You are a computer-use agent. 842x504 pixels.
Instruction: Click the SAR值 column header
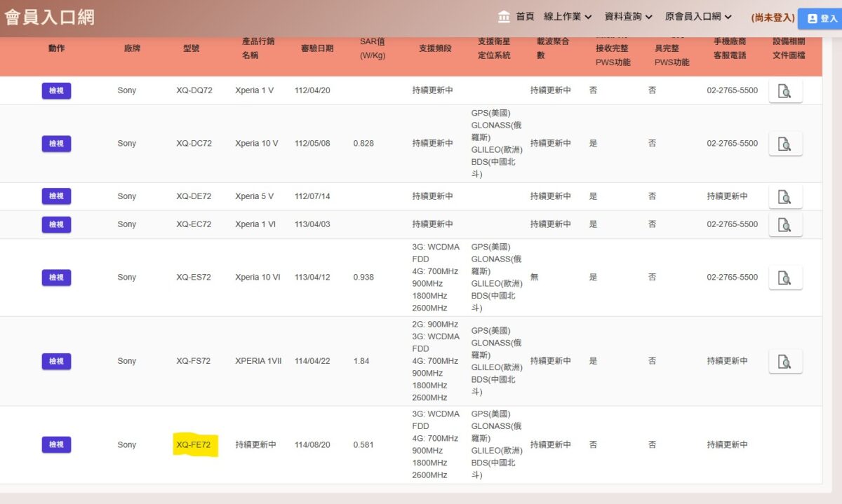pyautogui.click(x=373, y=48)
